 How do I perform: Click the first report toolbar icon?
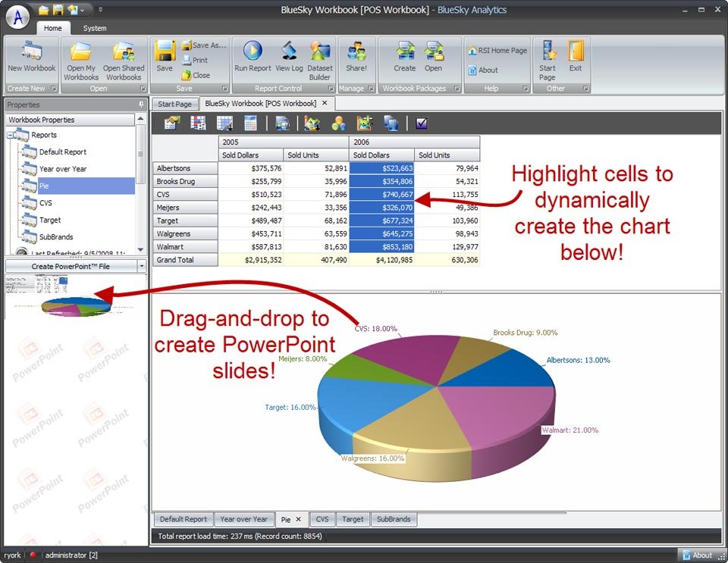point(172,123)
